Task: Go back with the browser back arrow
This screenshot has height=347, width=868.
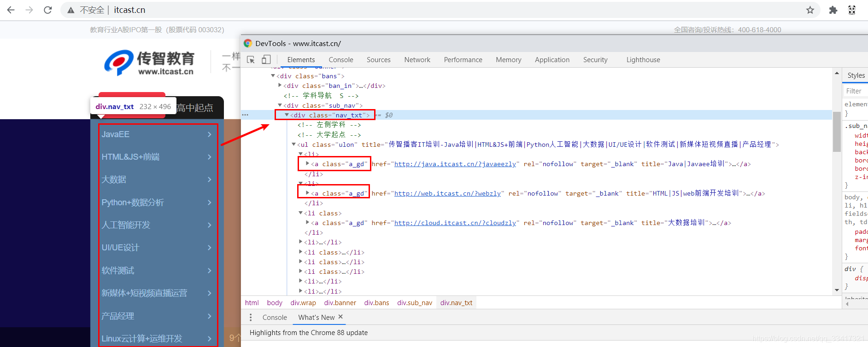Action: 11,10
